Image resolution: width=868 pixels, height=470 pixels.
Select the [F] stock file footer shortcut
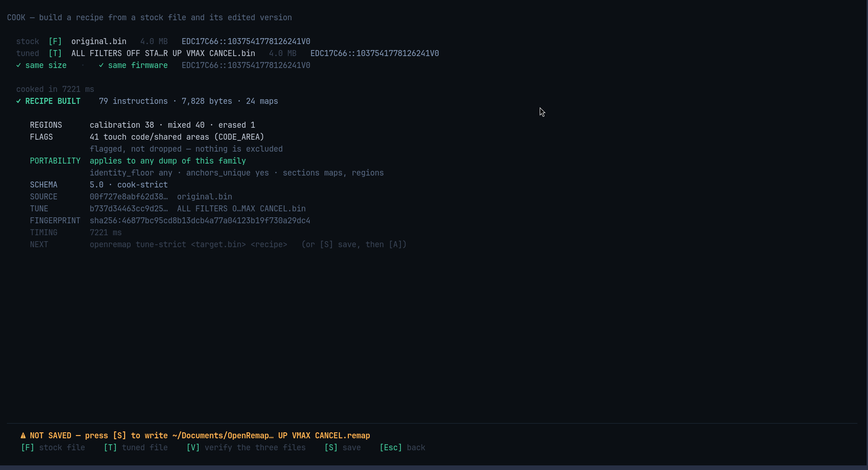tap(53, 447)
